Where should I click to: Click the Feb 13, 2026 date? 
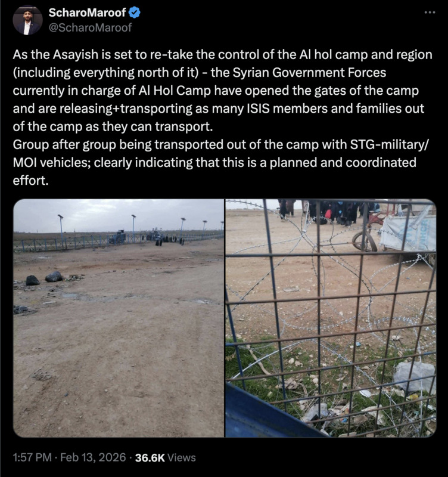point(93,457)
